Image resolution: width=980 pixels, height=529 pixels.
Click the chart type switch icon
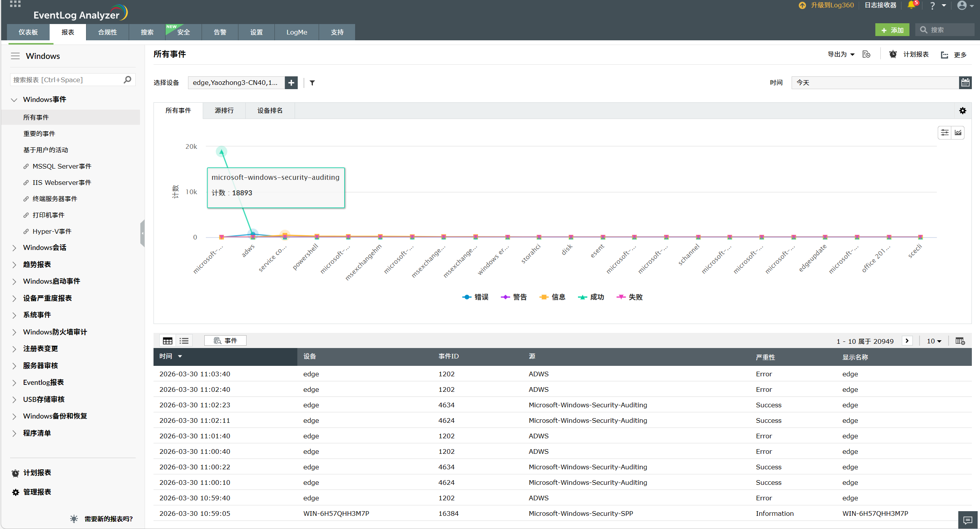tap(958, 133)
